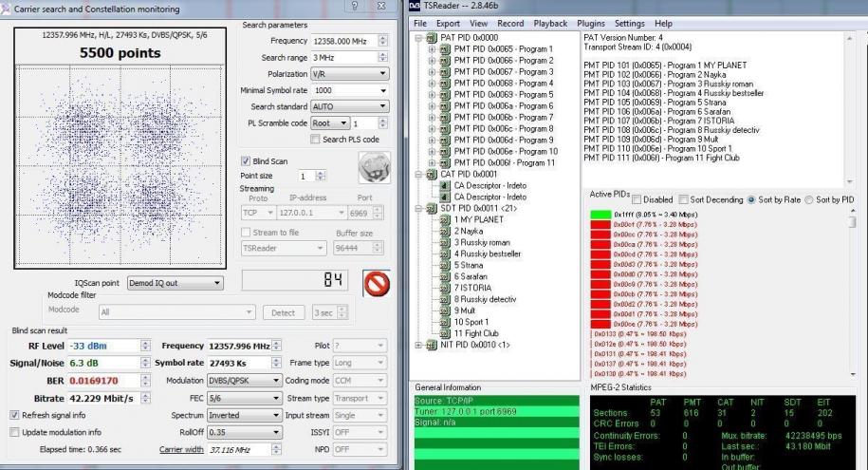Viewport: 868px width, 470px height.
Task: Click service icon for 1 MY PLANET
Action: pyautogui.click(x=445, y=219)
